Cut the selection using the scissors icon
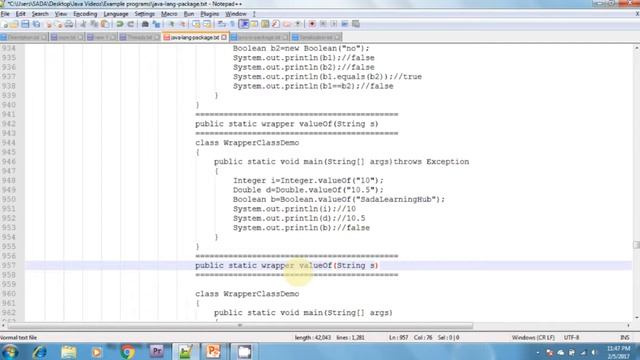 point(82,24)
